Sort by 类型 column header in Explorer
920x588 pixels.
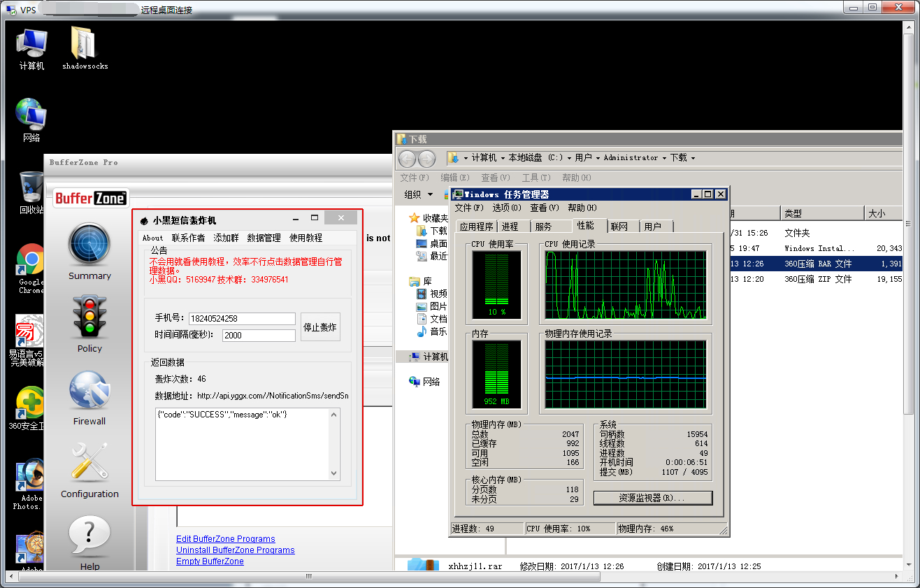(x=822, y=213)
